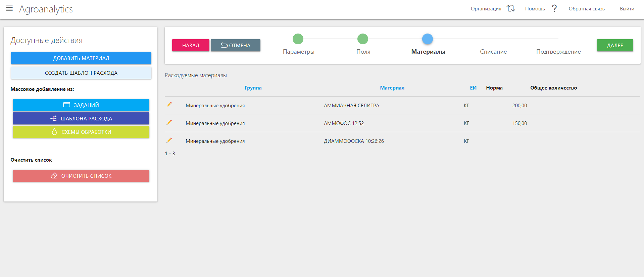
Task: Open the hamburger navigation menu
Action: (9, 9)
